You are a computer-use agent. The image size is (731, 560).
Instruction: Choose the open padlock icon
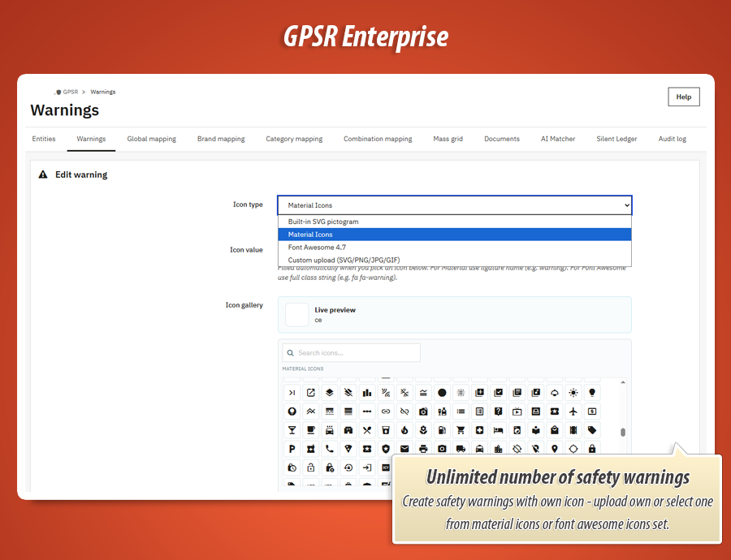[x=311, y=467]
